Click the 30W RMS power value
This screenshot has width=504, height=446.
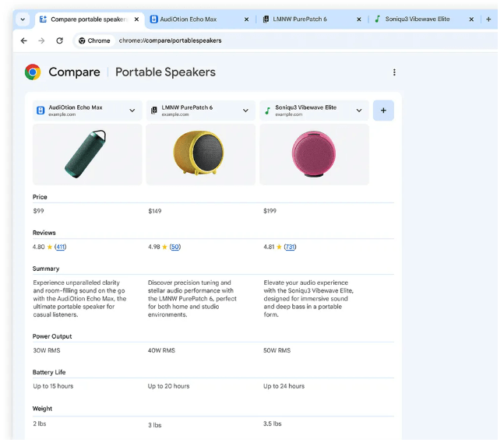pyautogui.click(x=47, y=350)
